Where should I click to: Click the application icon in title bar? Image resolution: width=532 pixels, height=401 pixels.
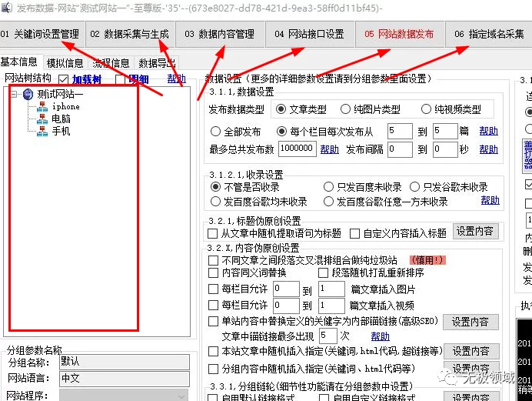[7, 8]
